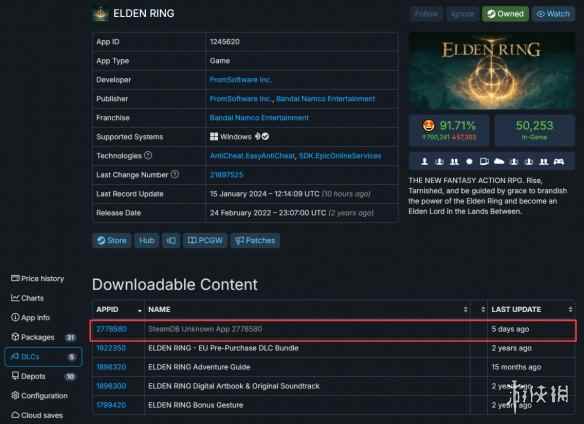Open SteamDB Unknown App 2778580 row
Screen dimensions: 584x424
click(x=333, y=329)
